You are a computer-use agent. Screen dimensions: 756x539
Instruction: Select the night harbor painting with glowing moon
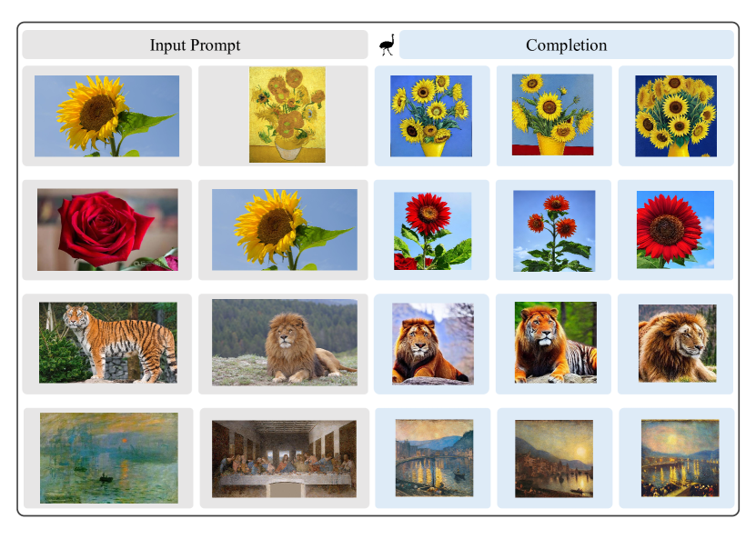pyautogui.click(x=680, y=458)
